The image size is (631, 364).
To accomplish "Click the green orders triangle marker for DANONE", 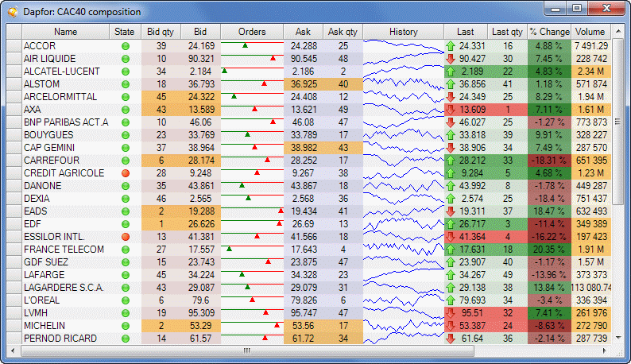I will tap(242, 185).
